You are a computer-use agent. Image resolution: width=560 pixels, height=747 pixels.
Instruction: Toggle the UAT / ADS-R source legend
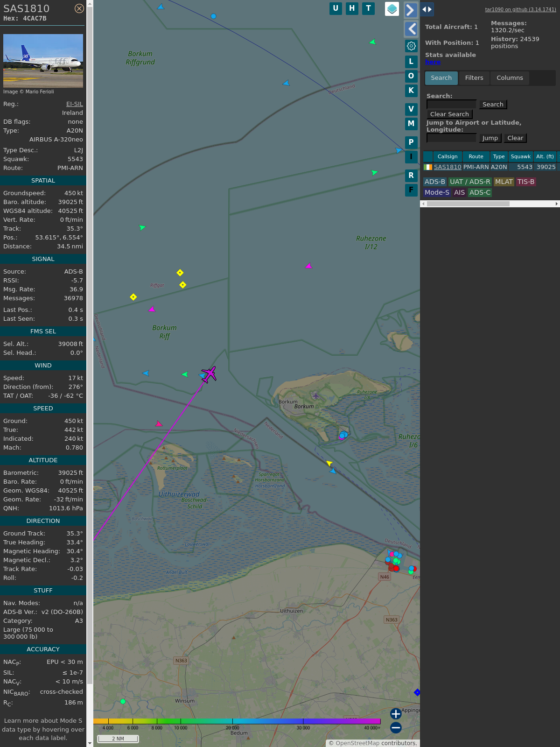(470, 182)
